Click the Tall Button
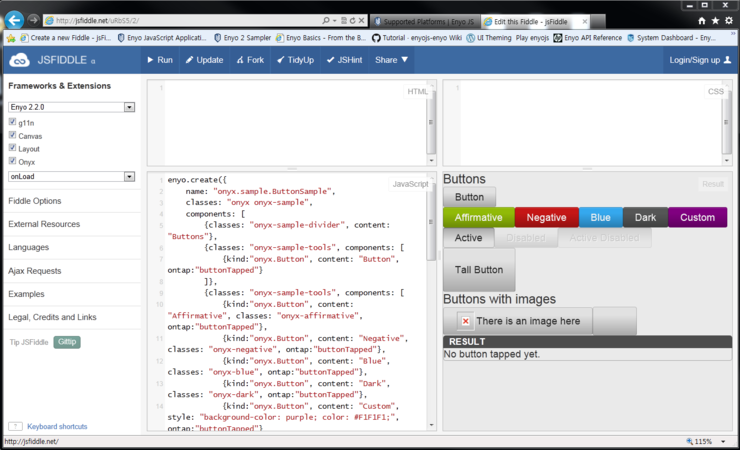 (x=479, y=270)
